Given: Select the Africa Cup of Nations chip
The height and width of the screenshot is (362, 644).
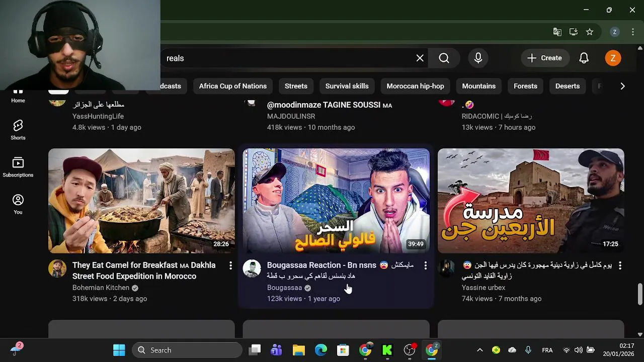Looking at the screenshot, I should (x=233, y=86).
